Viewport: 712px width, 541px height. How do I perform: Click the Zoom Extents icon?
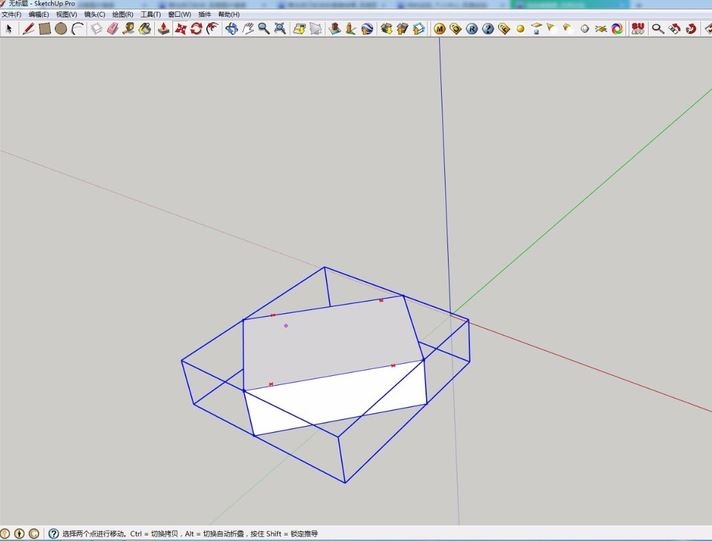pyautogui.click(x=280, y=29)
